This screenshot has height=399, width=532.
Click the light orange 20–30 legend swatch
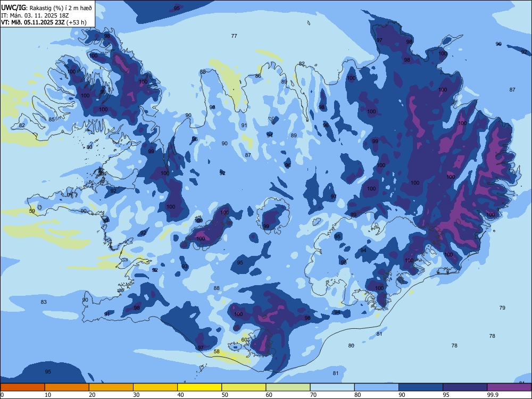coord(111,387)
